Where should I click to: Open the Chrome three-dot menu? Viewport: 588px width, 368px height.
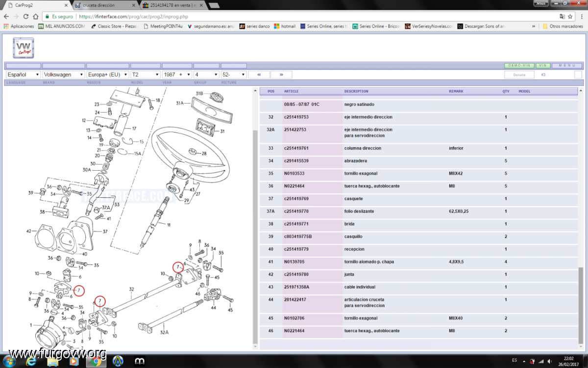pos(581,16)
